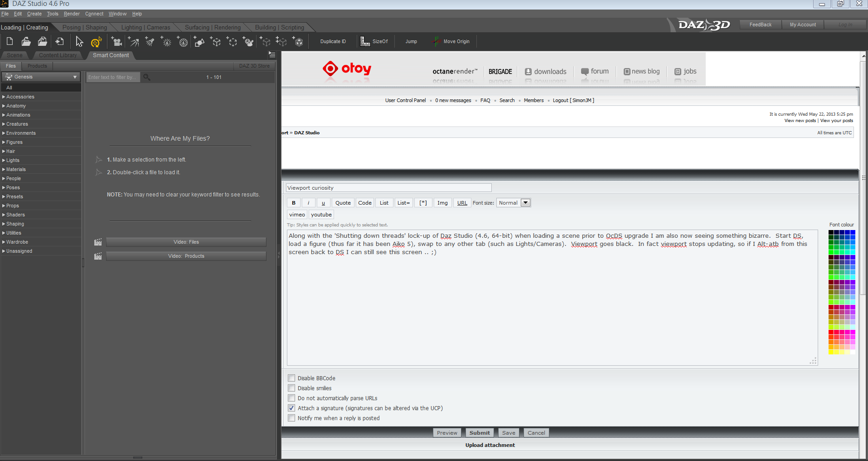Click the clapperboard icon beside Video: Files
This screenshot has height=461, width=868.
point(98,242)
